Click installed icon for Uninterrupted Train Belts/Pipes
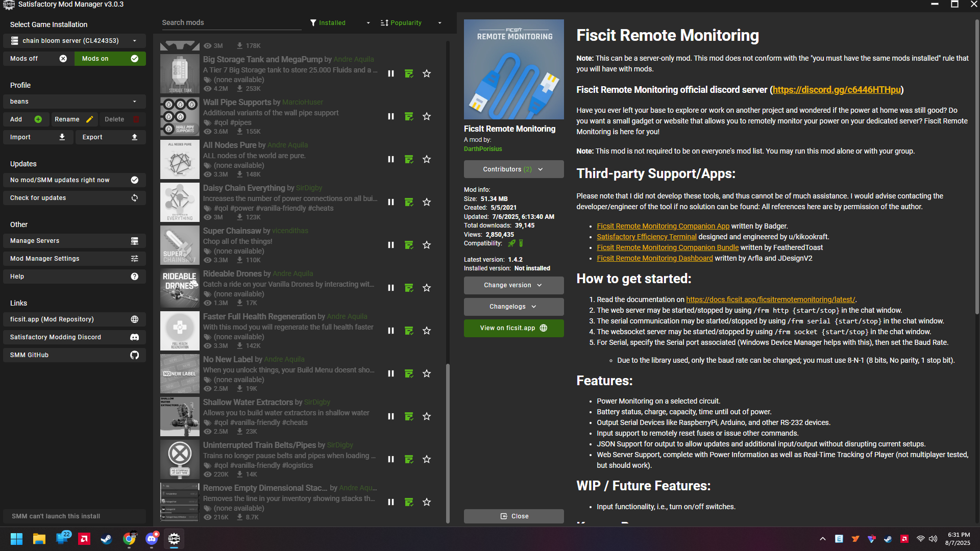 point(409,459)
